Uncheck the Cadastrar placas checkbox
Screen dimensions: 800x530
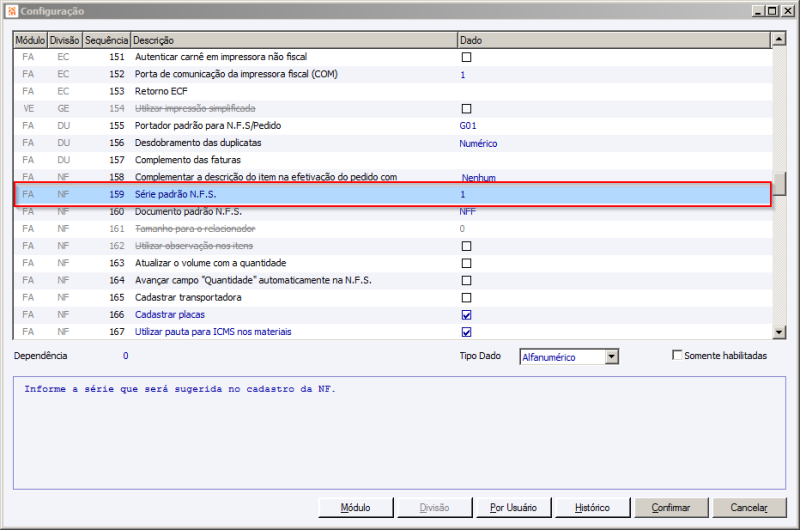[x=466, y=315]
